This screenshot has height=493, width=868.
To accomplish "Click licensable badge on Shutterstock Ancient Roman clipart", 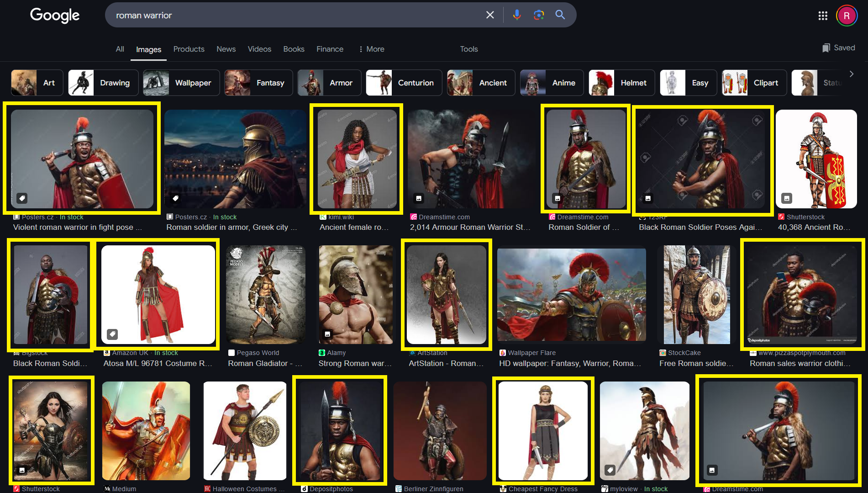I will click(786, 198).
